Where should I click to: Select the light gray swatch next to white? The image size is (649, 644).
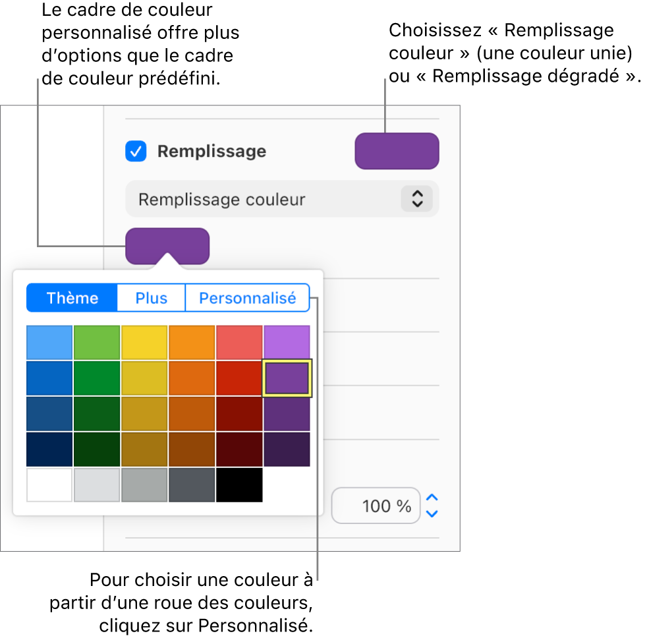(97, 485)
